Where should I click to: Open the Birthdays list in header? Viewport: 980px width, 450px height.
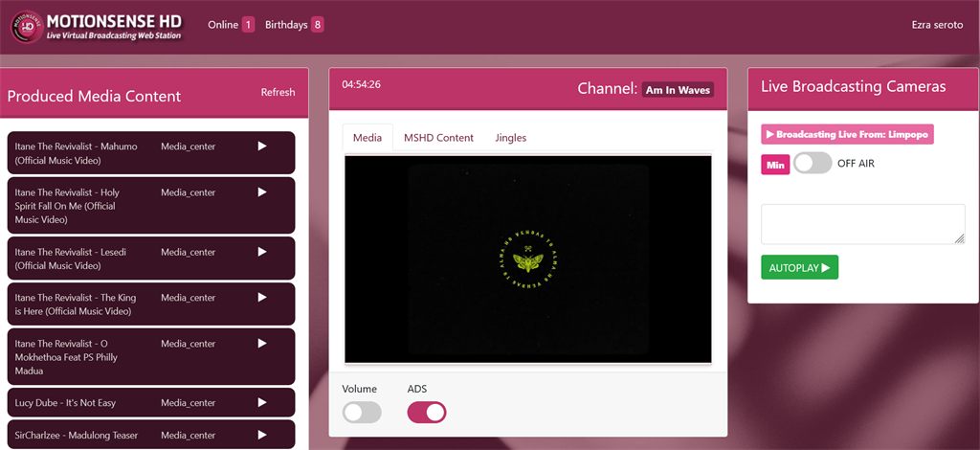click(x=294, y=25)
